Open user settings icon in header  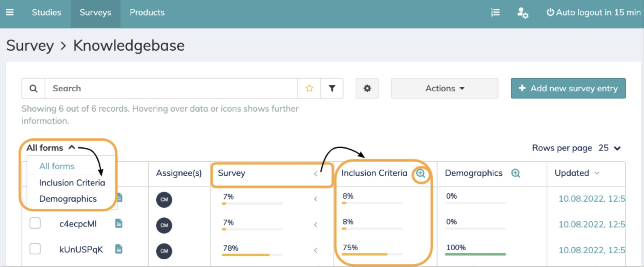(x=522, y=13)
